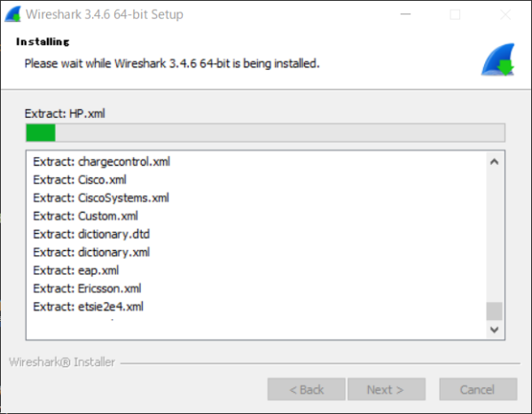Click the Wireshark fin icon in title bar

coord(13,14)
